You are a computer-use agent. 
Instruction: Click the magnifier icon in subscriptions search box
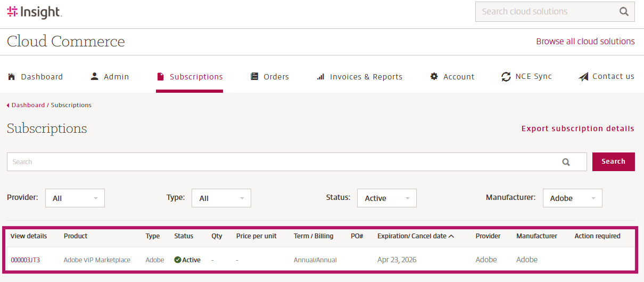566,162
